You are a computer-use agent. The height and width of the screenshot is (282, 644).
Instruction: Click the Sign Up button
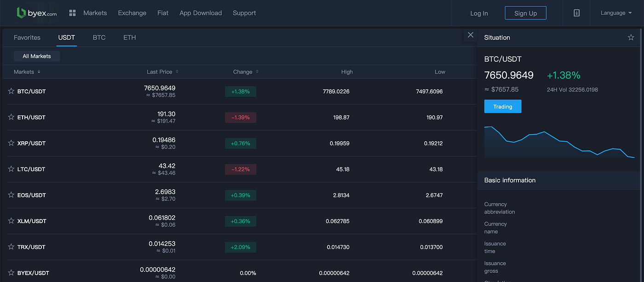(x=525, y=13)
